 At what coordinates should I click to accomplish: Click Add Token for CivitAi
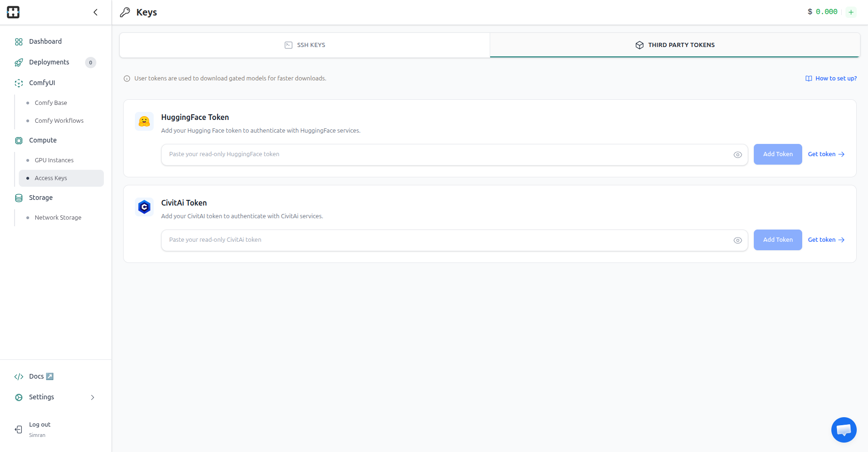778,240
